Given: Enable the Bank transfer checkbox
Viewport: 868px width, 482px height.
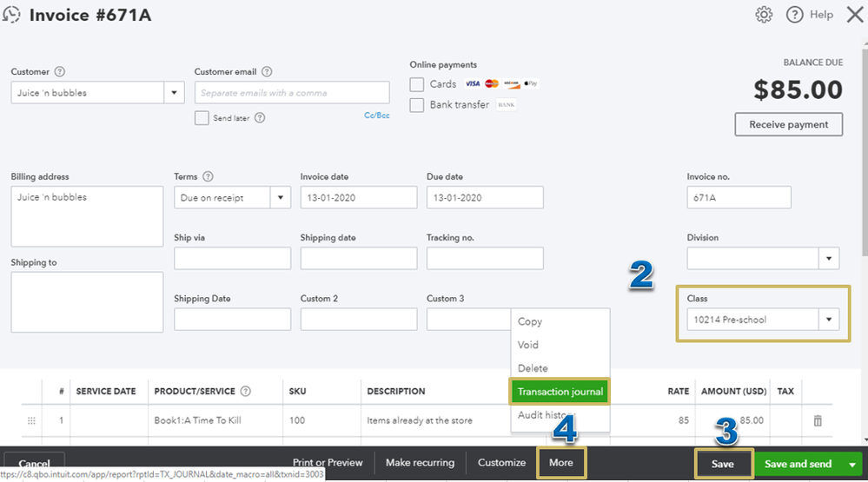Looking at the screenshot, I should coord(417,104).
